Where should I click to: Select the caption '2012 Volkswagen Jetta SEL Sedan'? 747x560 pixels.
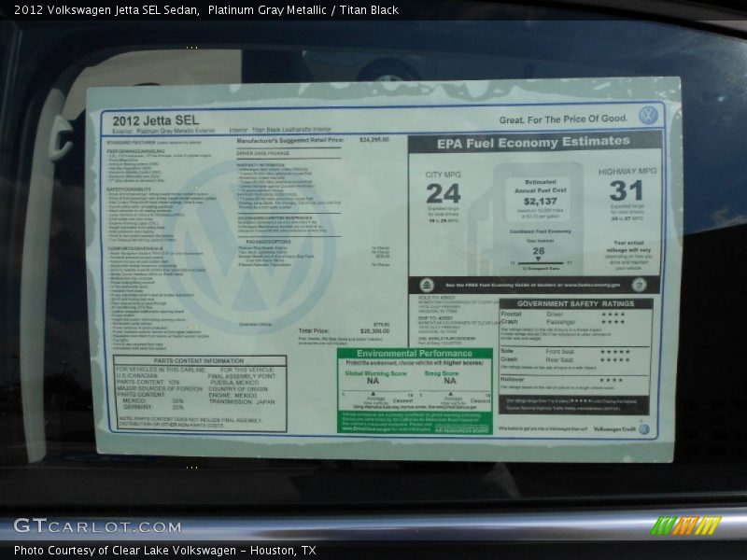(106, 10)
